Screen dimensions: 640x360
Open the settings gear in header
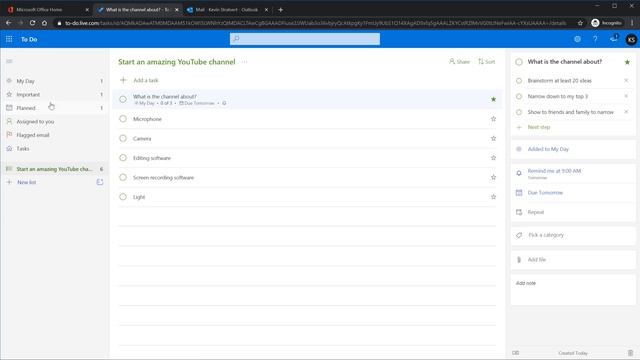(x=577, y=39)
